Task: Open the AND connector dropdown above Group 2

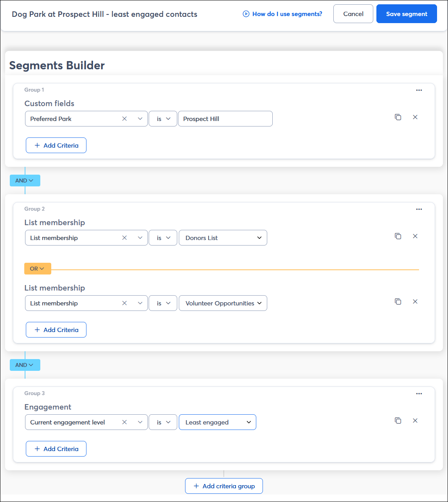Action: pos(25,180)
